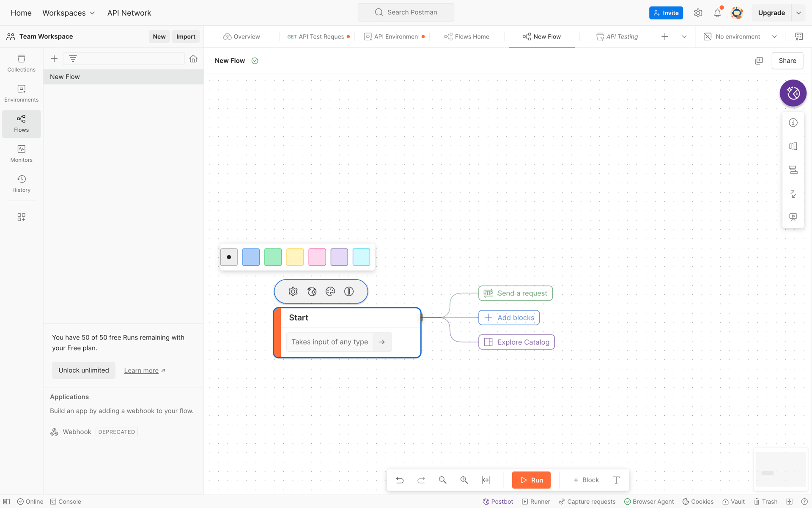Toggle the right sidebar panel icon
The height and width of the screenshot is (508, 812).
(799, 37)
